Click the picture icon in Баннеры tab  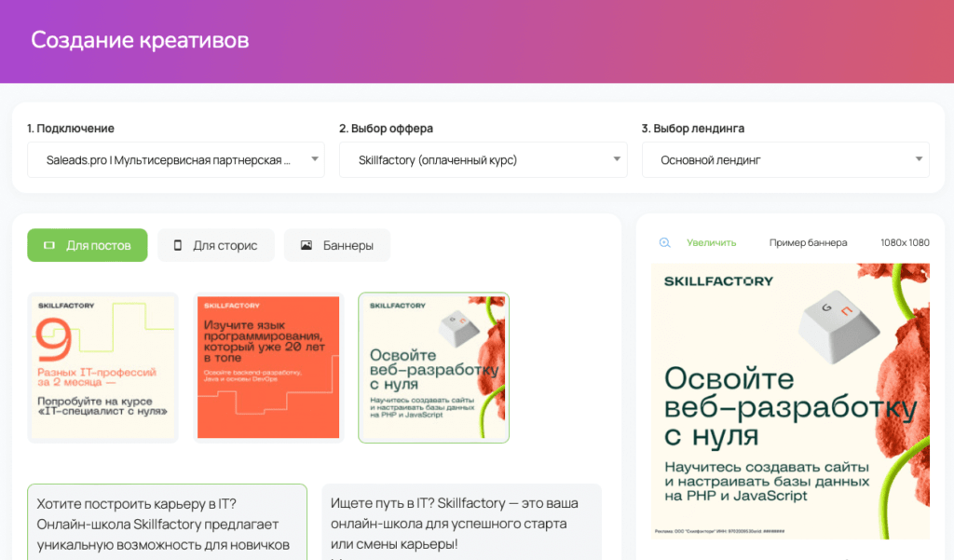(x=306, y=245)
